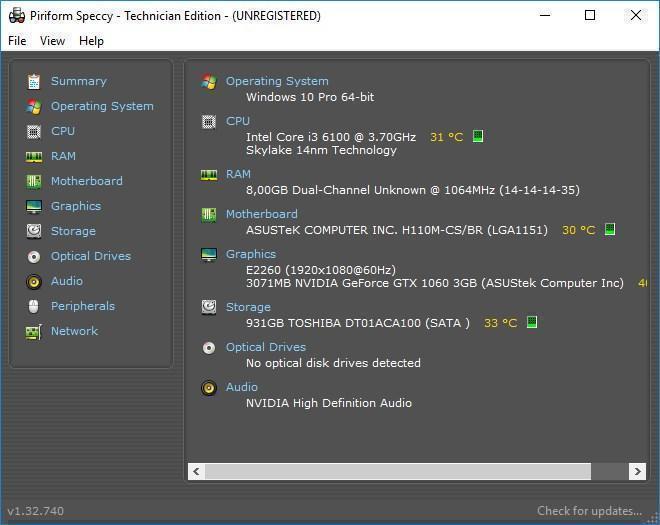Show Graphics details from sidebar
660x525 pixels.
point(76,206)
